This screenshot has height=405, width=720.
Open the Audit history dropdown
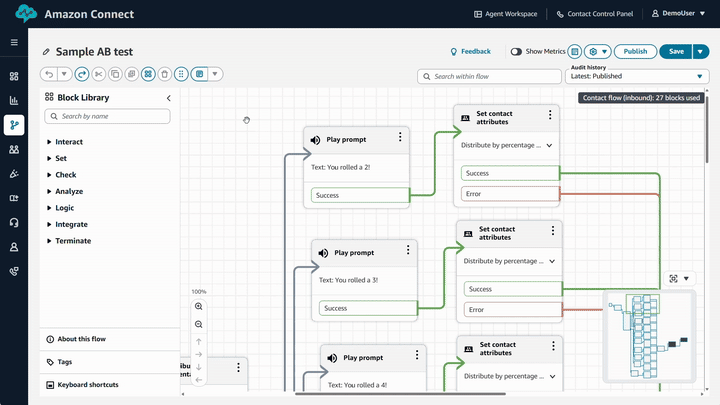pyautogui.click(x=636, y=76)
